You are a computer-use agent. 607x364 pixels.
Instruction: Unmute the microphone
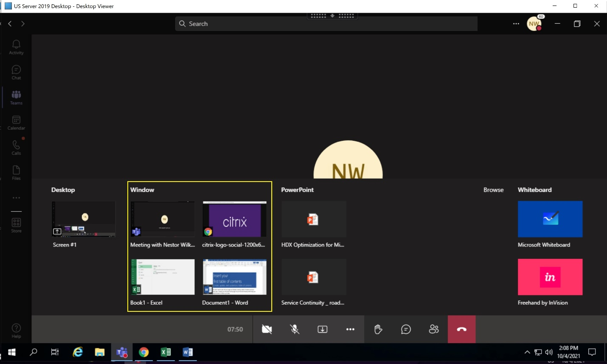coord(295,329)
